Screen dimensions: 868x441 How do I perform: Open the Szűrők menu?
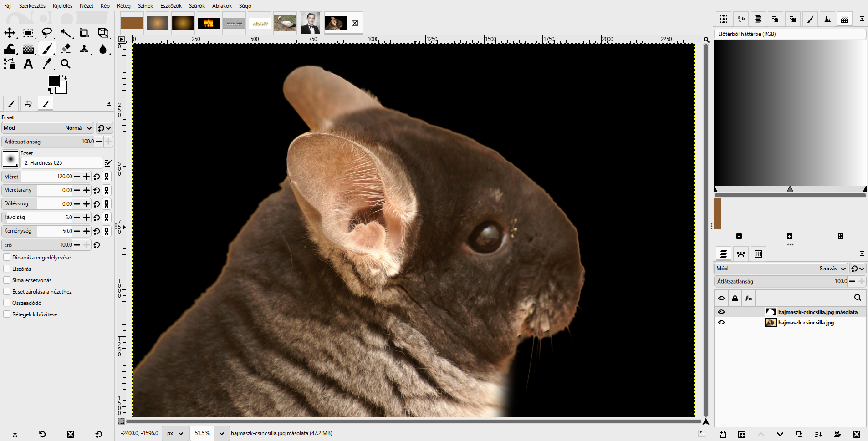[x=197, y=6]
